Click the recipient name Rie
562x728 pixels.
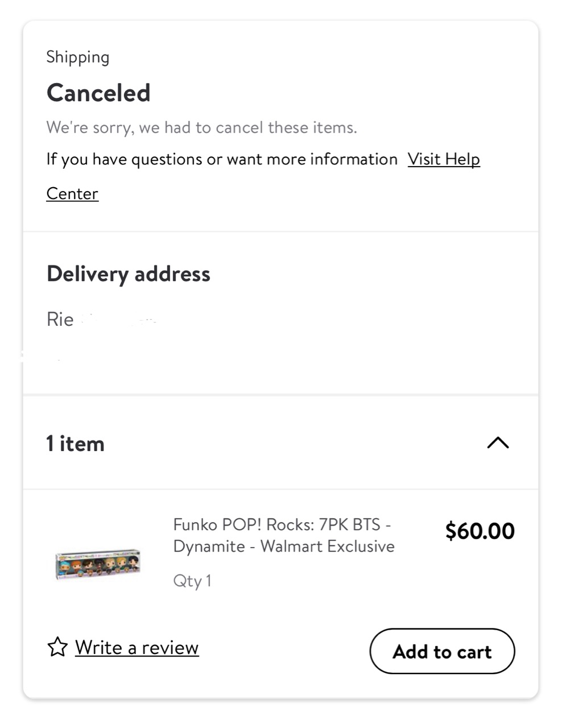(x=60, y=320)
